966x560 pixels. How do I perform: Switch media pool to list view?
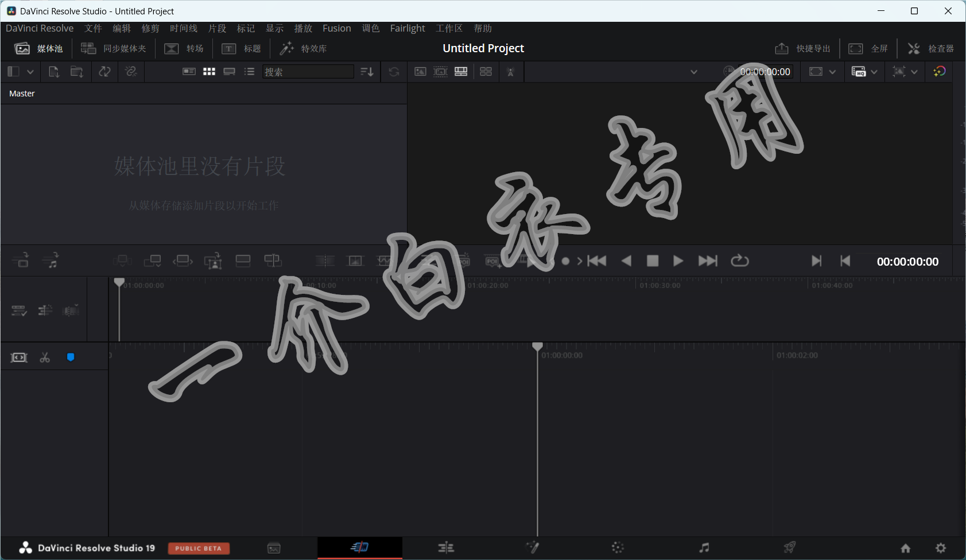(x=249, y=72)
